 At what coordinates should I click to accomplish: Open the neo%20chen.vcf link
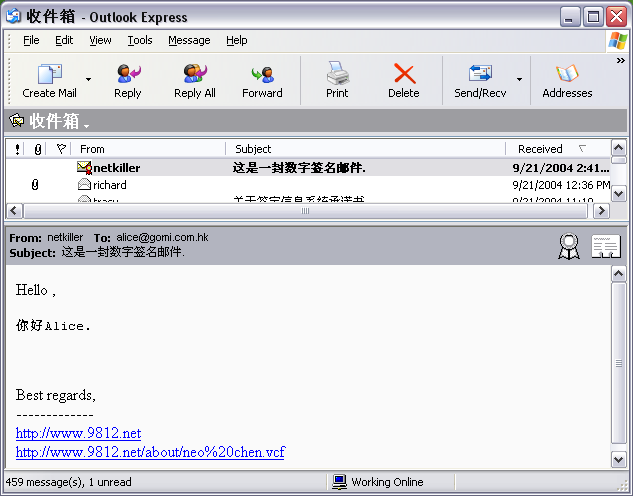click(150, 452)
